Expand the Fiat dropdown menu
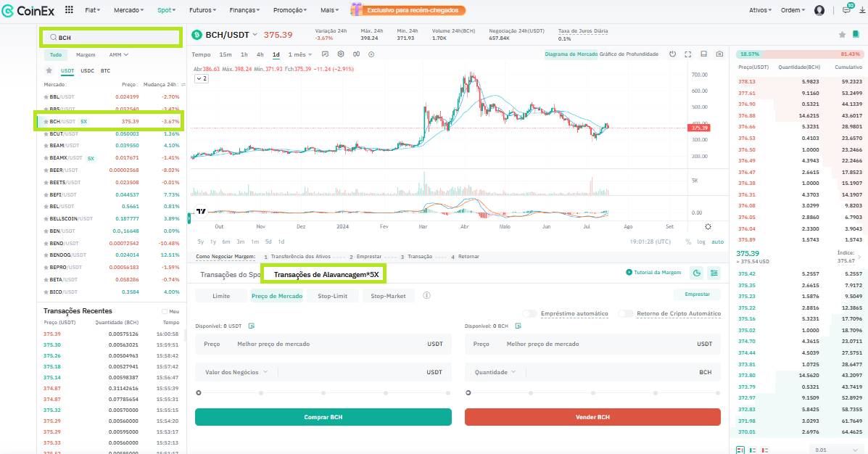The image size is (868, 454). (92, 10)
